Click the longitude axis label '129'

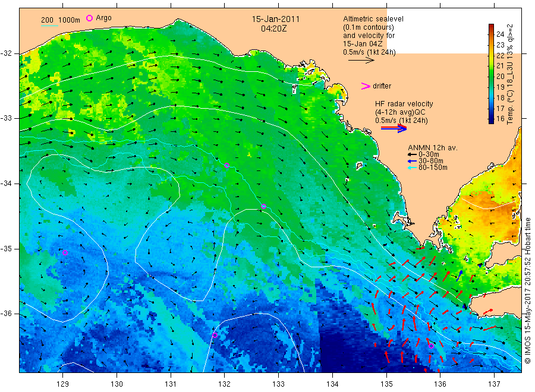(x=63, y=384)
